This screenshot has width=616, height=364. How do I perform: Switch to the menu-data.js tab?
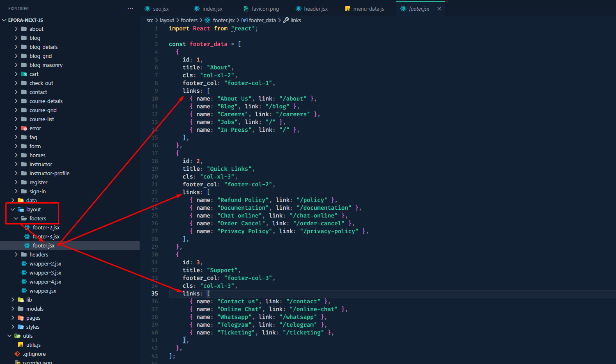368,9
